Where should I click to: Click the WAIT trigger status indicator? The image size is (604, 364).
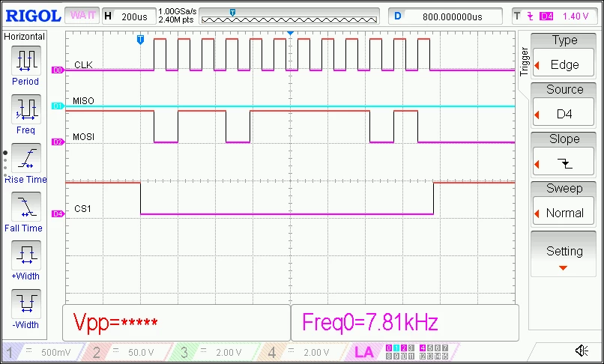pyautogui.click(x=82, y=16)
